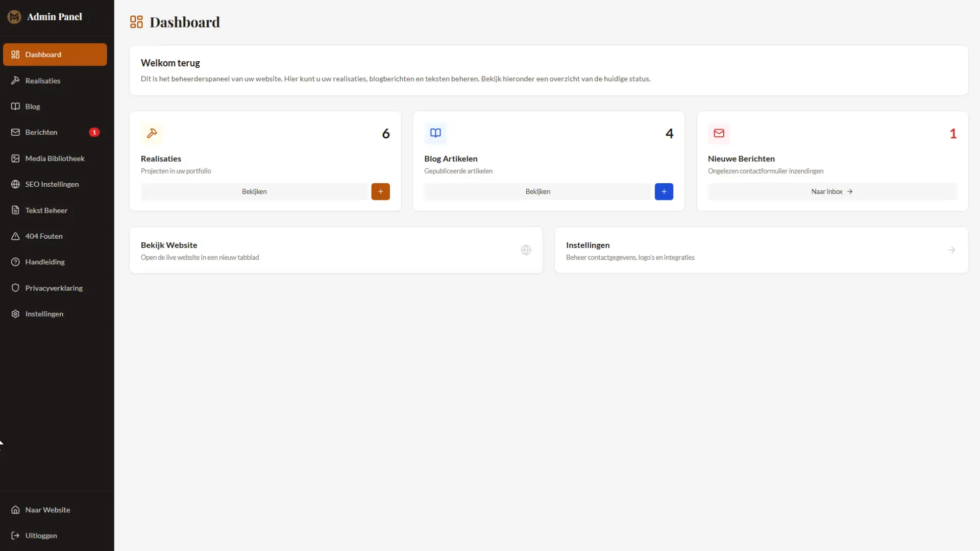Open Privacyverklaring in the sidebar
The width and height of the screenshot is (980, 551).
tap(54, 288)
